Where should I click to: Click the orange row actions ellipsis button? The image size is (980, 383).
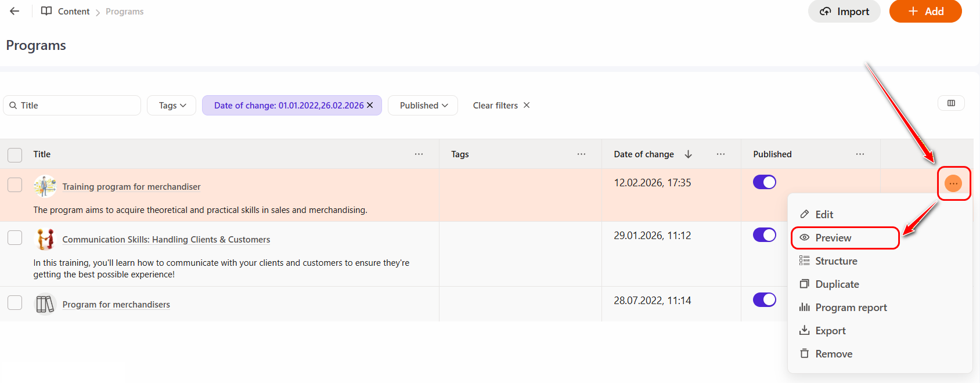[x=953, y=183]
